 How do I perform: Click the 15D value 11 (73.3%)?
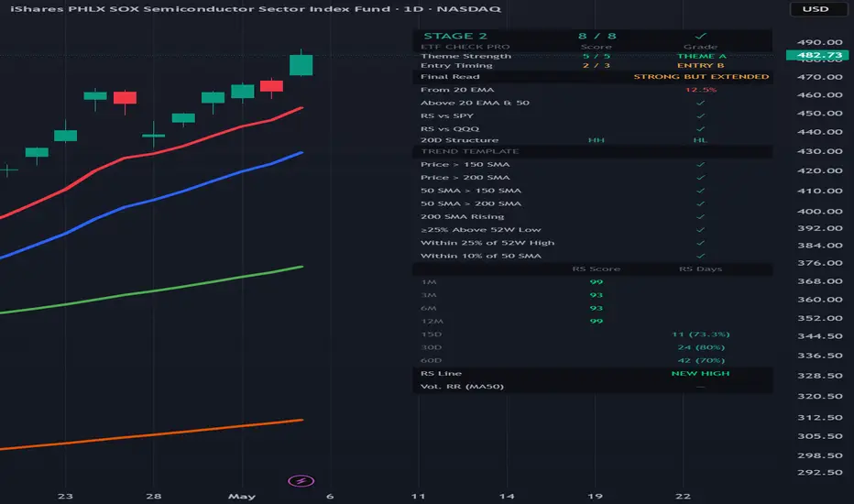click(700, 334)
